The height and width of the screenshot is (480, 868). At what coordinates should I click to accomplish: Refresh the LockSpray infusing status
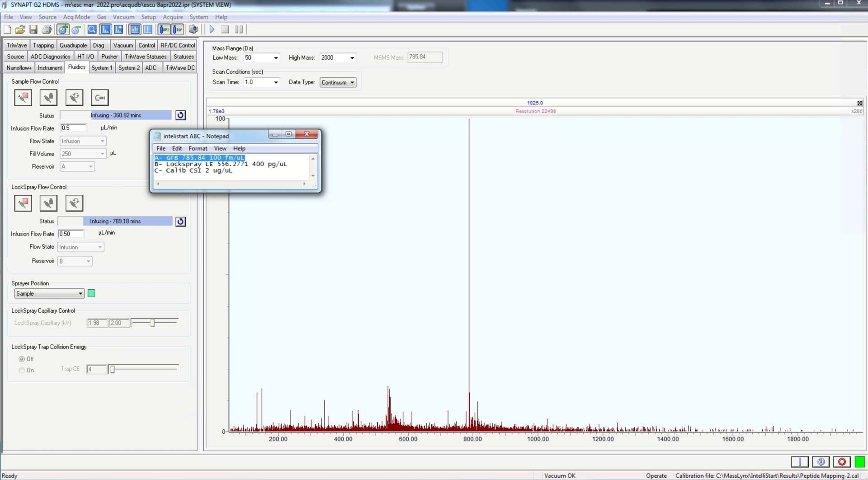[180, 221]
